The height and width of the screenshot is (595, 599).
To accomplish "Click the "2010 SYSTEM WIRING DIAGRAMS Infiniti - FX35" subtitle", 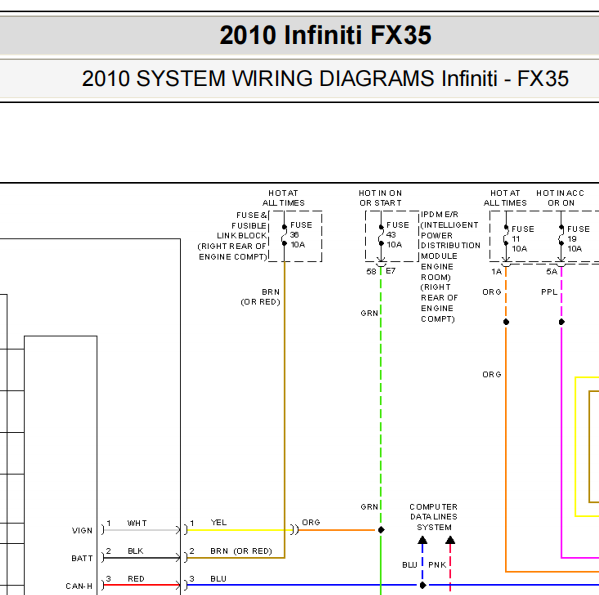I will [x=325, y=79].
